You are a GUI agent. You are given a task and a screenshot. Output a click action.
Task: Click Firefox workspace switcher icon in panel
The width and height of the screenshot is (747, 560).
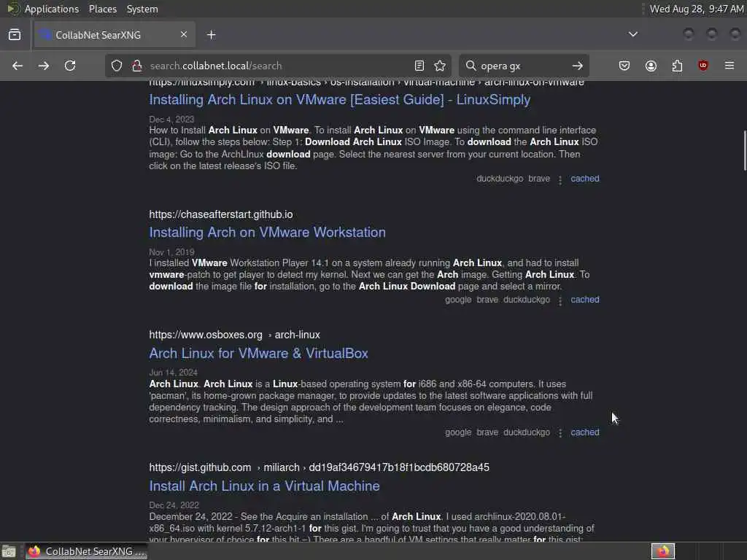pos(663,551)
